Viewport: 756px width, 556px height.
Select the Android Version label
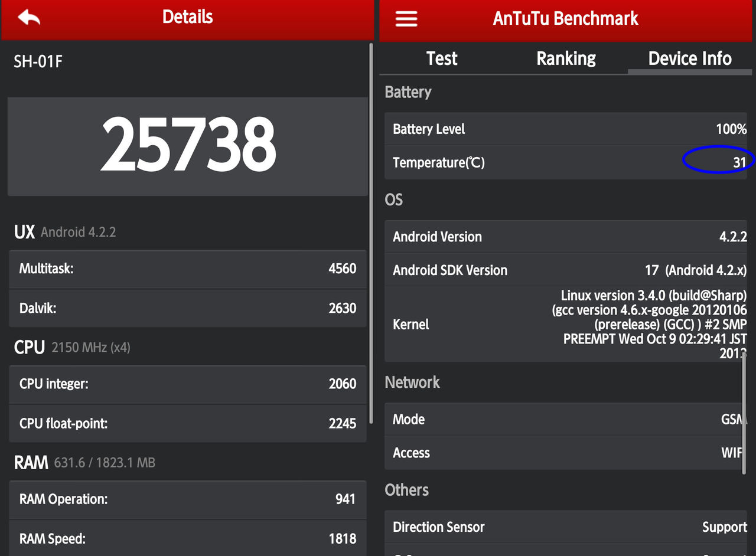coord(437,237)
